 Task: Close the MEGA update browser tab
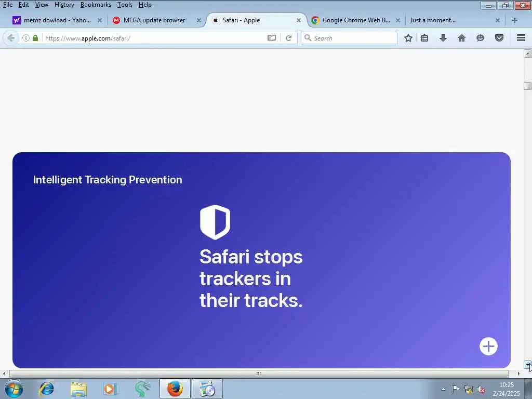tap(199, 20)
